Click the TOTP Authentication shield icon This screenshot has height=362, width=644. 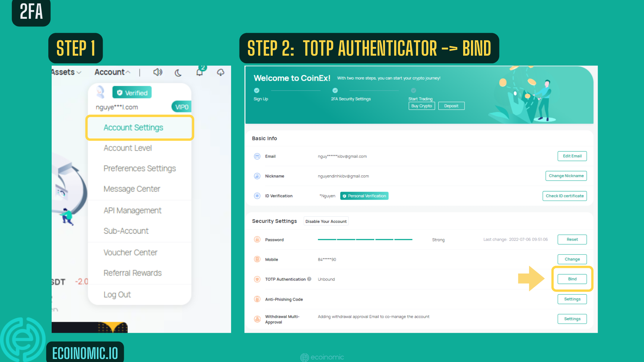(257, 279)
